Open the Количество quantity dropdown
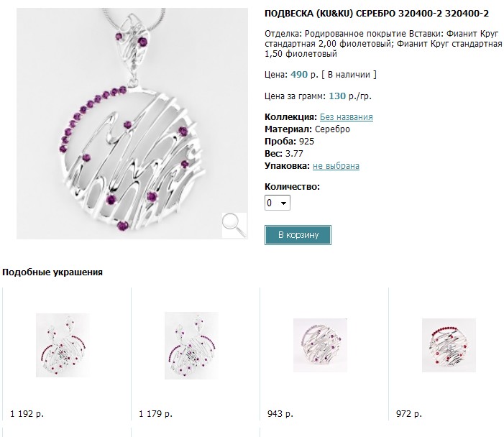Viewport: 504px width, 437px height. [x=278, y=203]
